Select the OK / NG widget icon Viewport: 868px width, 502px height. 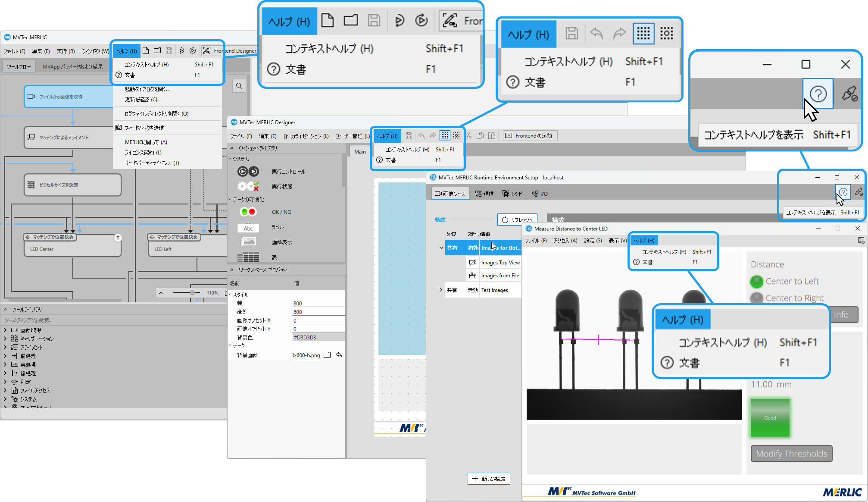point(248,212)
